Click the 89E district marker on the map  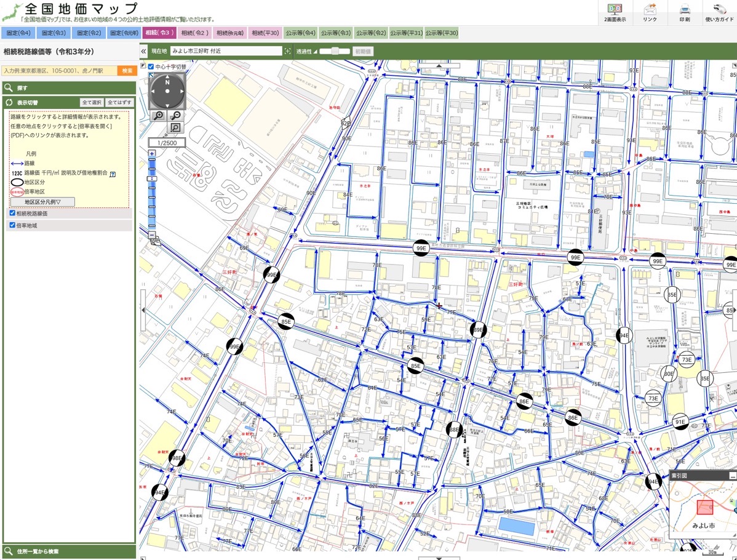(x=478, y=330)
